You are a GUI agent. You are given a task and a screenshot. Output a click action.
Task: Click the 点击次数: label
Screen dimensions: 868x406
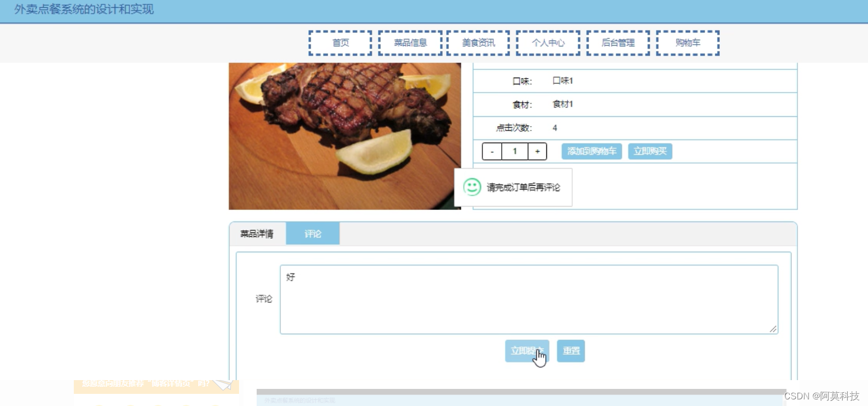pyautogui.click(x=514, y=128)
